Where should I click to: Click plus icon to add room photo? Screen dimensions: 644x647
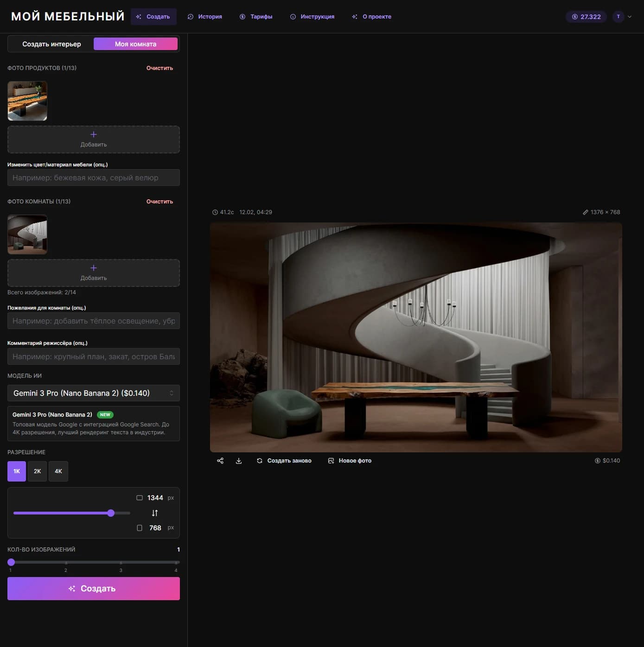[94, 268]
